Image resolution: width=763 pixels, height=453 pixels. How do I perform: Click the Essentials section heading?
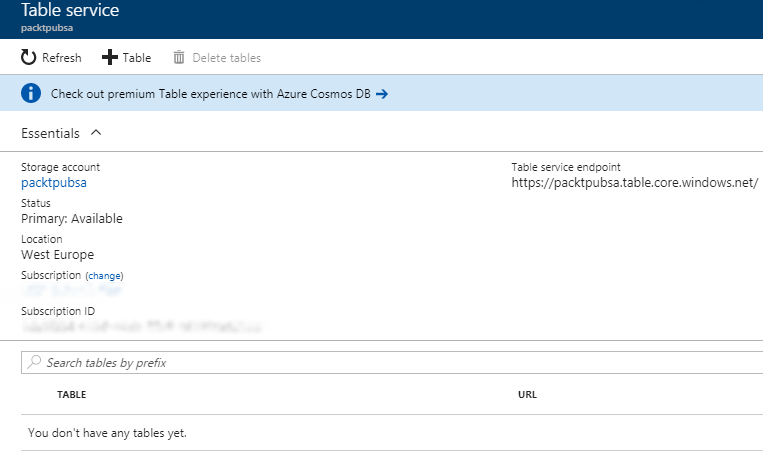tap(50, 132)
